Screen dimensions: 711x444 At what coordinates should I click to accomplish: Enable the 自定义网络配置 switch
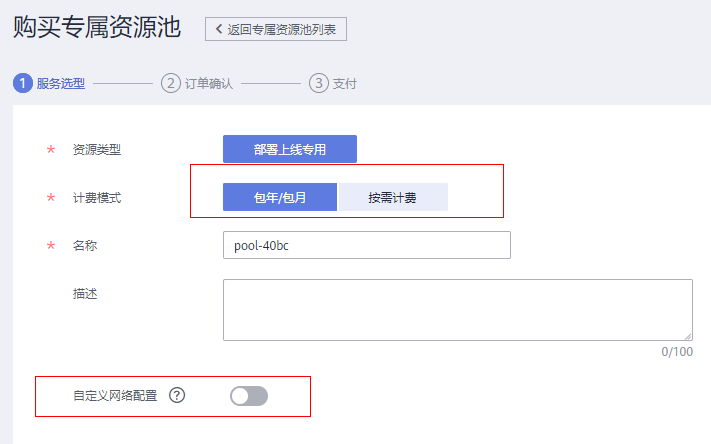click(249, 396)
